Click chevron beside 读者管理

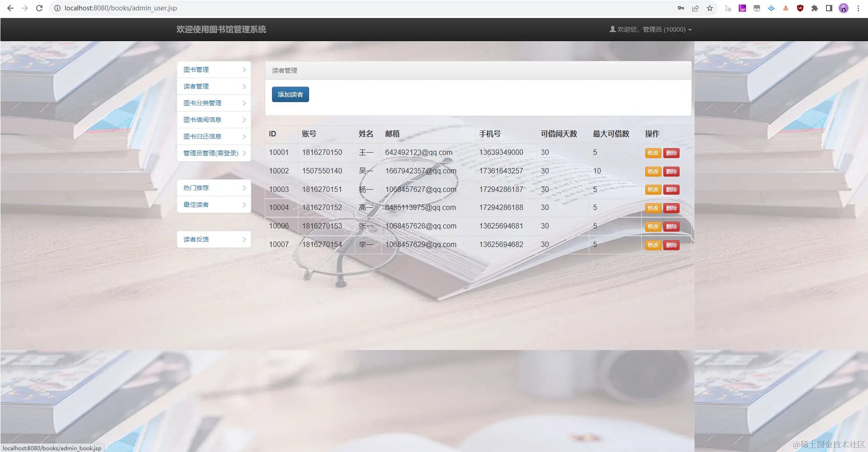pyautogui.click(x=244, y=86)
